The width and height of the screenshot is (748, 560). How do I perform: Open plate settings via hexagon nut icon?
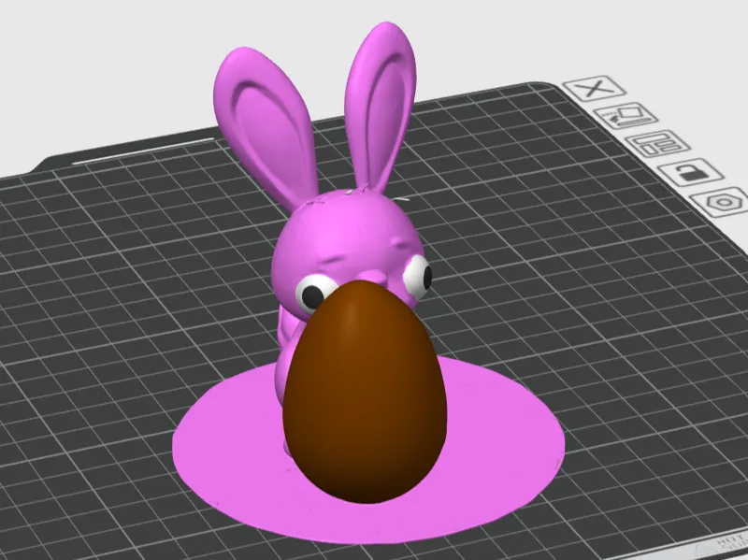[x=724, y=202]
